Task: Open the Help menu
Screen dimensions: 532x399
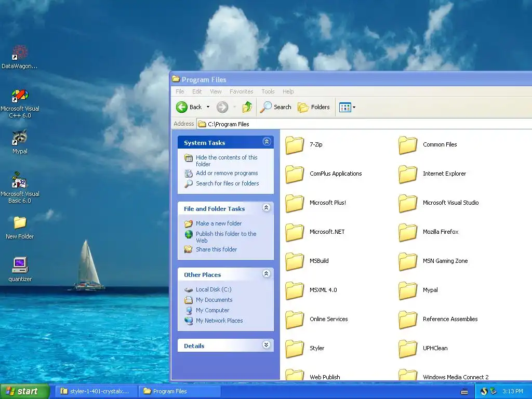Action: 288,91
